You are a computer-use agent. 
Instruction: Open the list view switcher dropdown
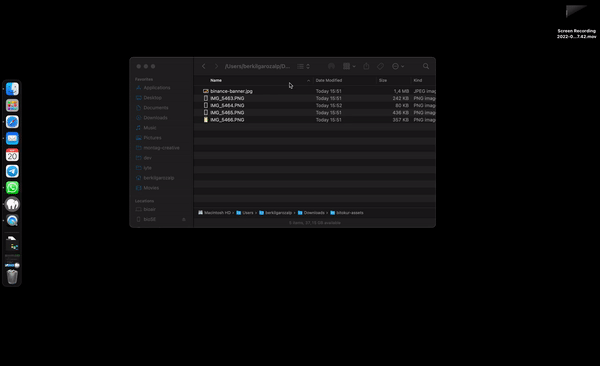tap(303, 66)
